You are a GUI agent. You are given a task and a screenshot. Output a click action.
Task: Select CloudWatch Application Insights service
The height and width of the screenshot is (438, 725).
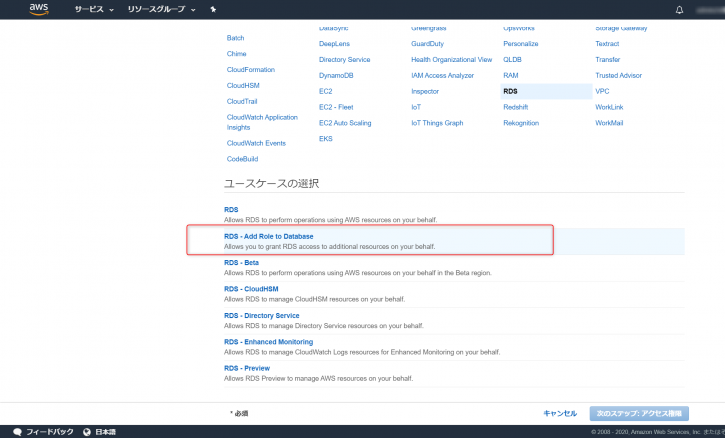262,122
